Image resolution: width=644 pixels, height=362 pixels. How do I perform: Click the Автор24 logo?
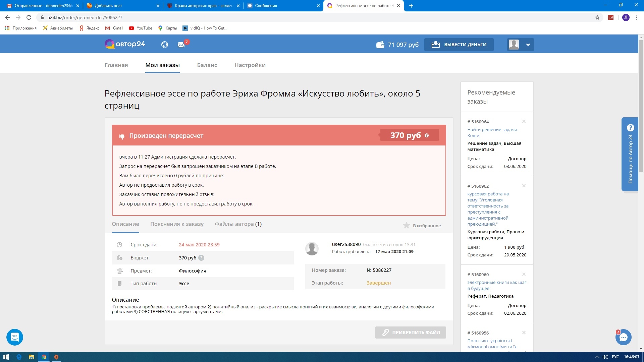(x=125, y=44)
